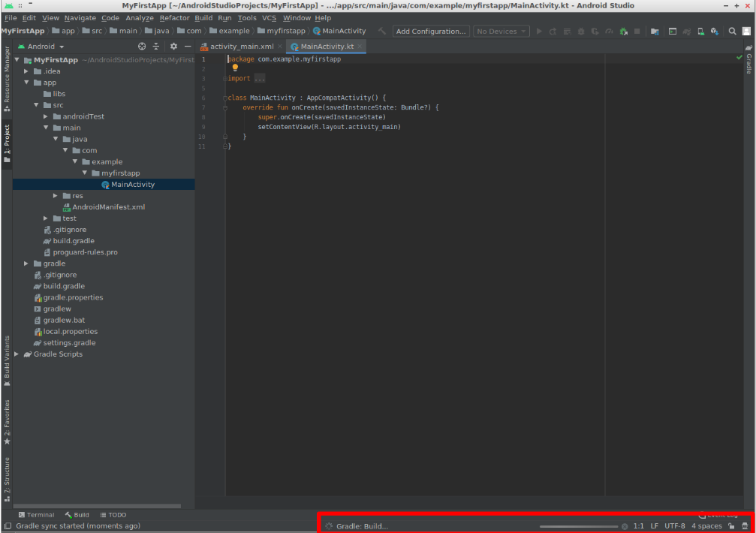This screenshot has height=533, width=756.
Task: Click the locate target crosshair icon in Project panel
Action: 142,47
